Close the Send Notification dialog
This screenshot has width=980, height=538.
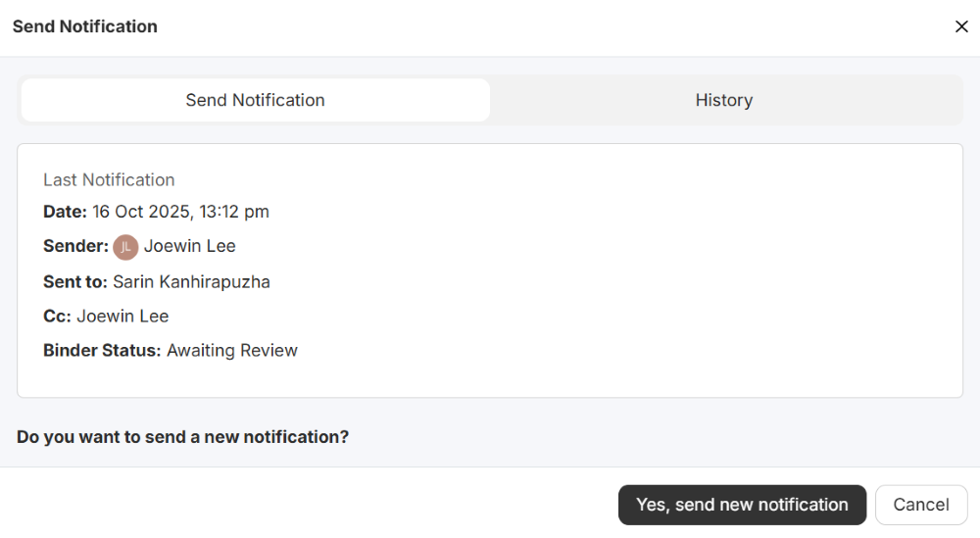(x=961, y=26)
